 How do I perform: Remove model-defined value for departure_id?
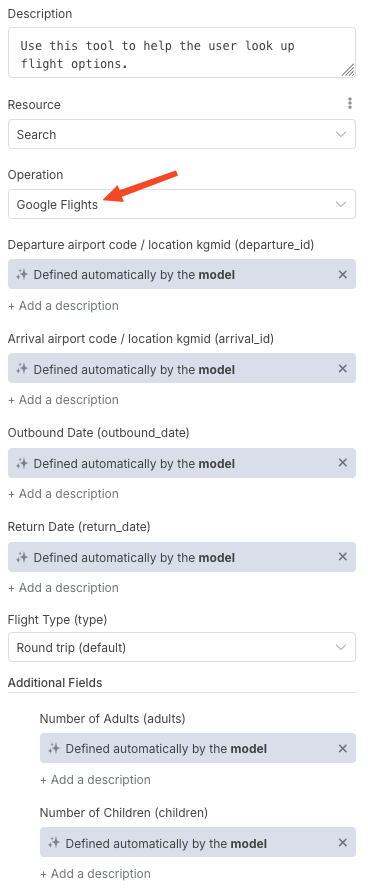[343, 275]
